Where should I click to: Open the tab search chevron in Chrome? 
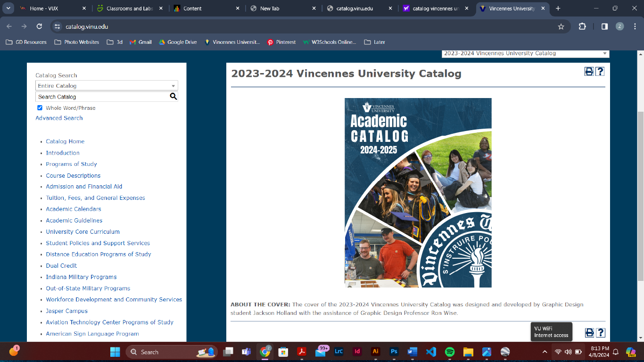coord(8,8)
